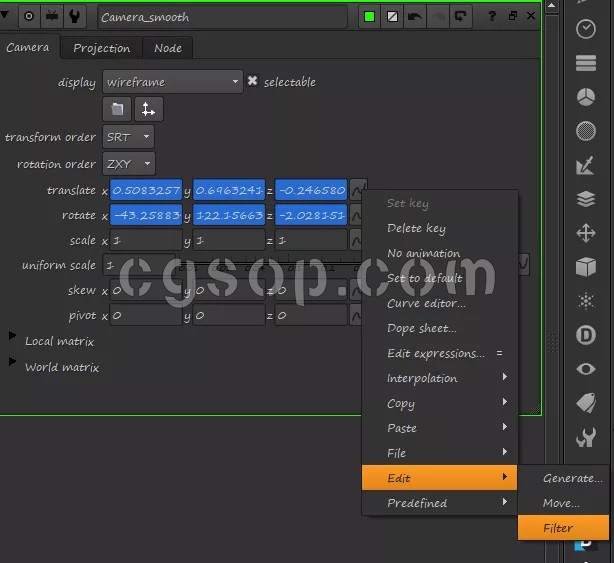Open the Filter toolbar dotted circle icon
This screenshot has width=614, height=563.
tap(586, 131)
